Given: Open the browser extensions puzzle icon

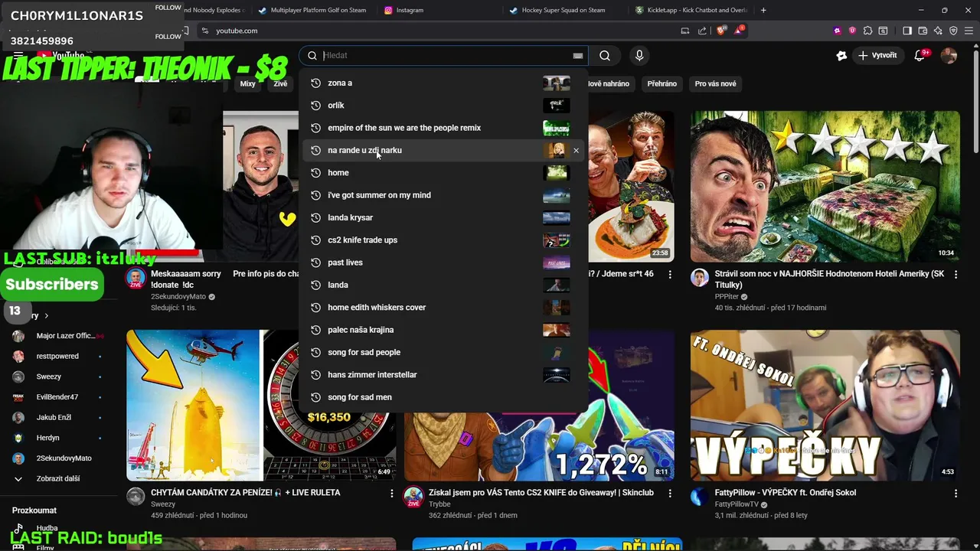Looking at the screenshot, I should (x=867, y=31).
